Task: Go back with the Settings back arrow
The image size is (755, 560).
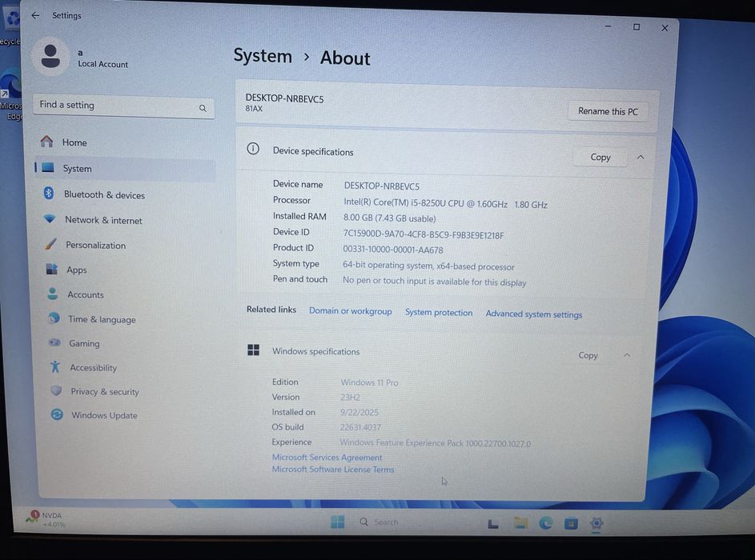Action: pyautogui.click(x=35, y=15)
